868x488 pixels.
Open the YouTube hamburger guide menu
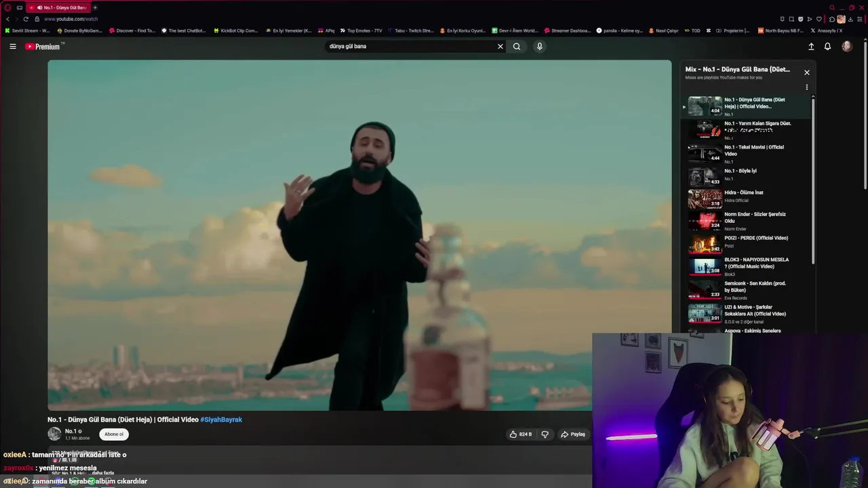coord(13,46)
